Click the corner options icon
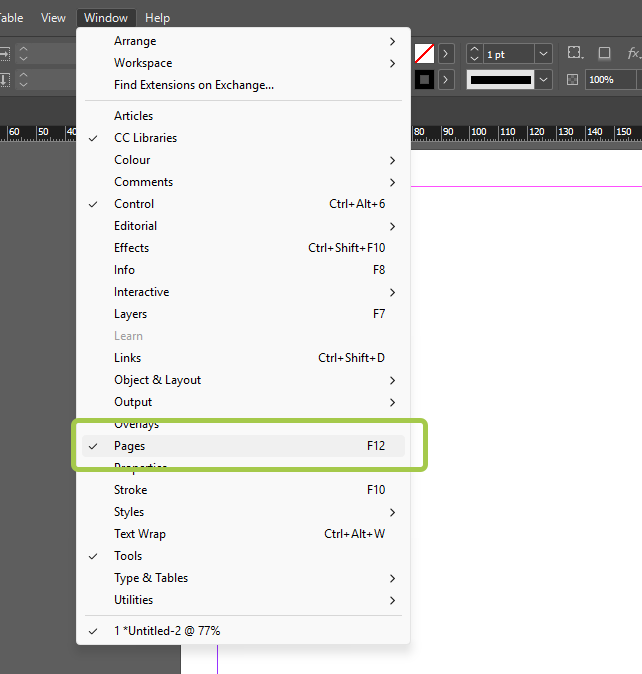The width and height of the screenshot is (642, 674). coord(575,53)
